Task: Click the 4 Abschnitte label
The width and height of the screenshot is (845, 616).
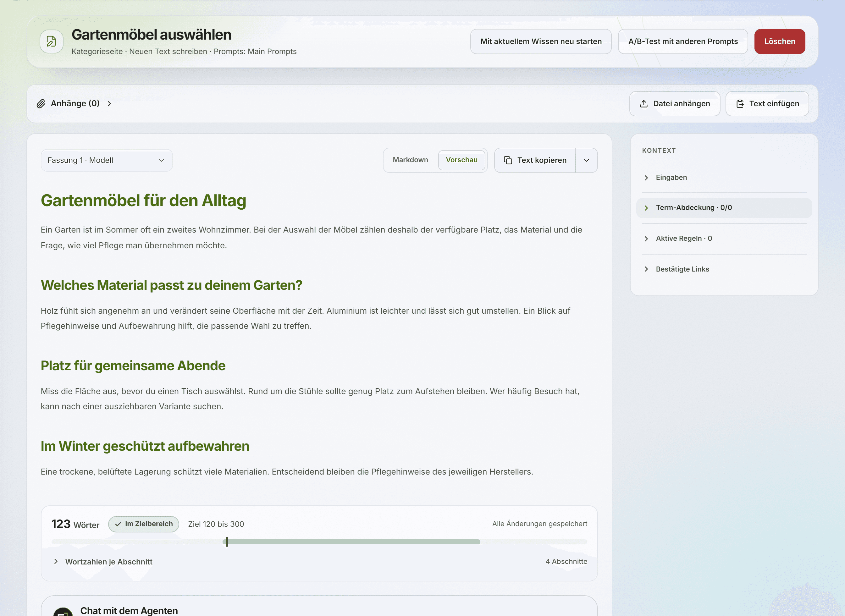Action: point(566,562)
